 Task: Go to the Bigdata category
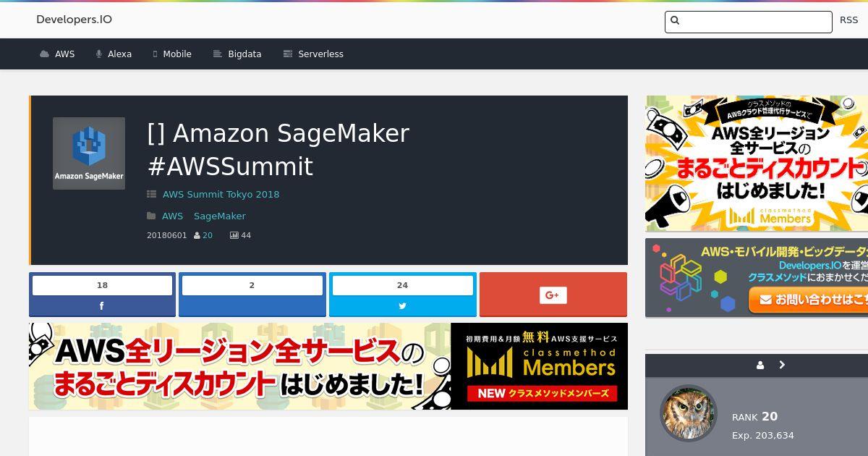click(x=237, y=54)
